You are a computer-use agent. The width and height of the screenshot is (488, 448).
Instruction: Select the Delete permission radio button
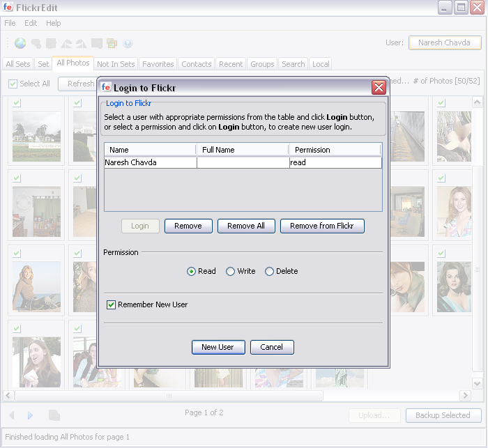coord(269,271)
